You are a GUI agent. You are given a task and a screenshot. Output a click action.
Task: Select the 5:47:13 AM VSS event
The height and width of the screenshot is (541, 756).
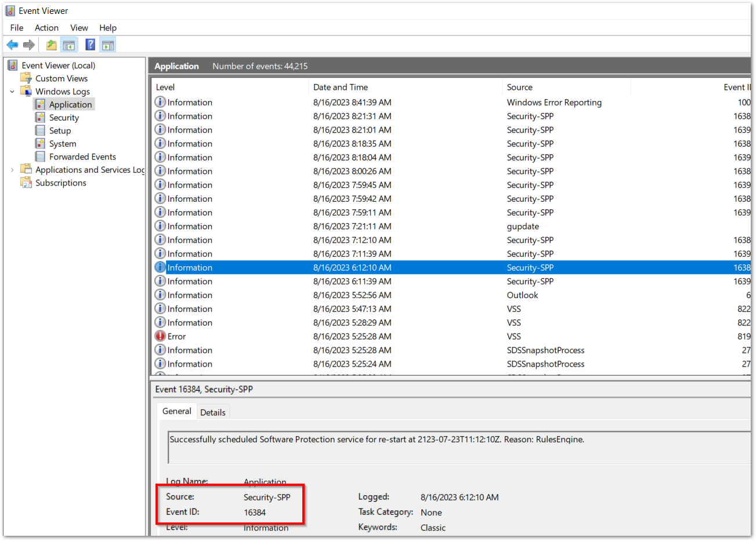tap(451, 309)
